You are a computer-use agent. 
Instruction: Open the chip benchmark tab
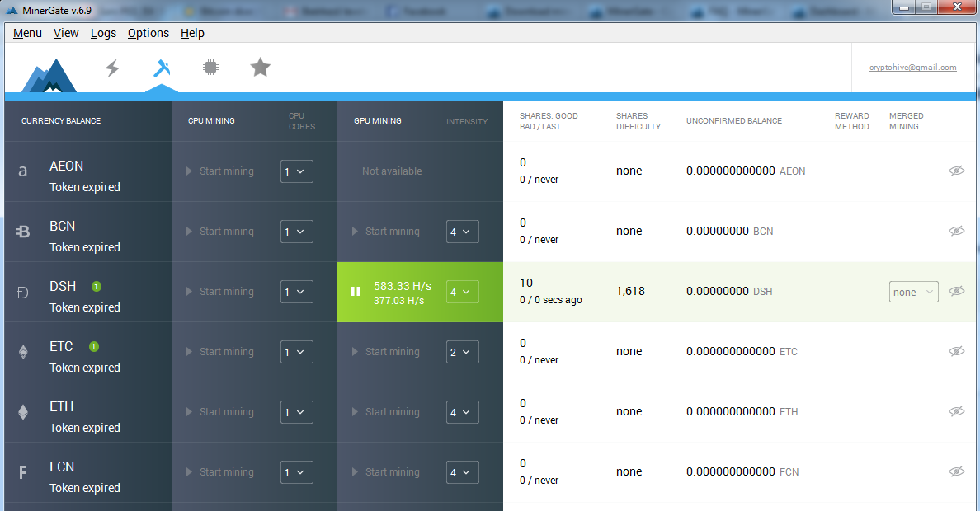pos(210,67)
